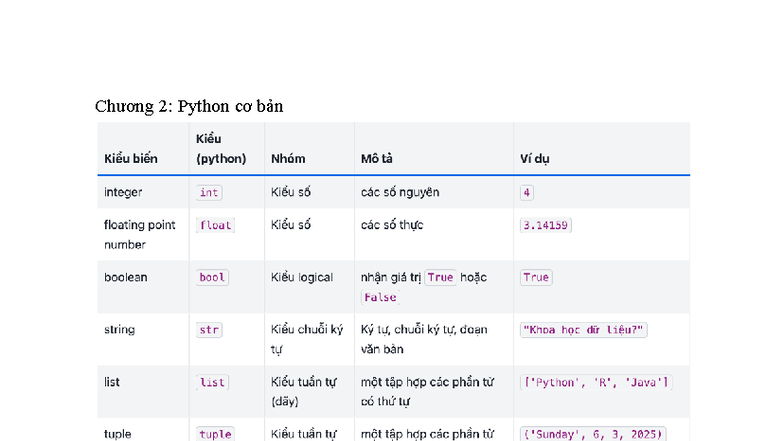Screen dimensions: 784x441
Task: Click the 'Kiểu (python)' column header
Action: [221, 149]
